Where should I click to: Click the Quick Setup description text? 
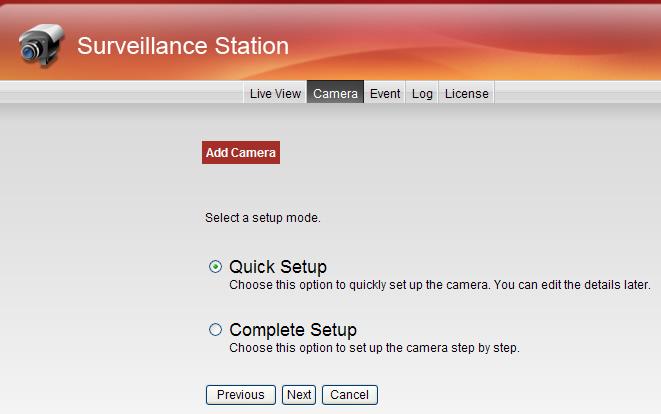coord(440,285)
